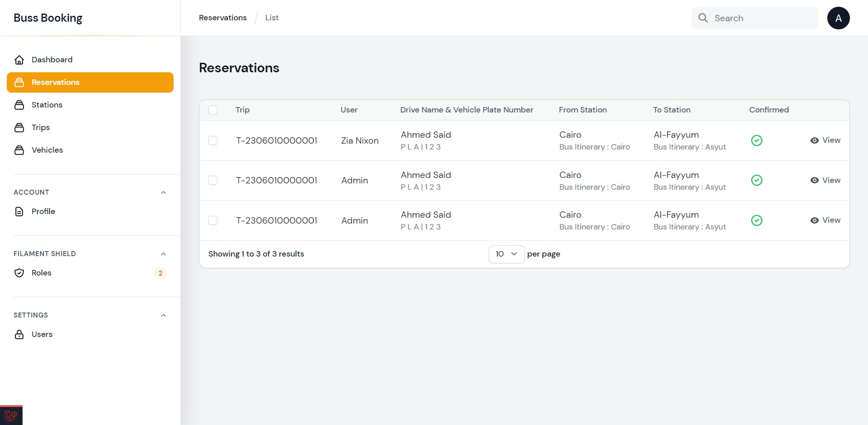
Task: Collapse the Settings section
Action: 163,315
